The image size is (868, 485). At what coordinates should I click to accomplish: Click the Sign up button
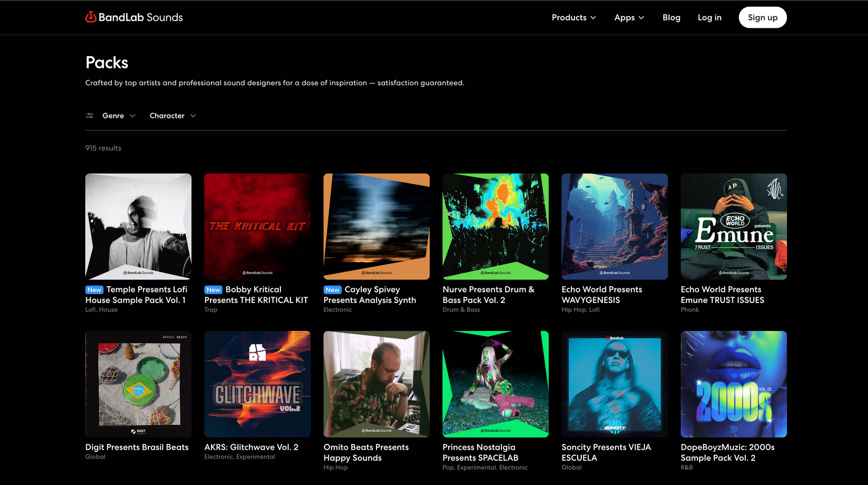coord(762,17)
